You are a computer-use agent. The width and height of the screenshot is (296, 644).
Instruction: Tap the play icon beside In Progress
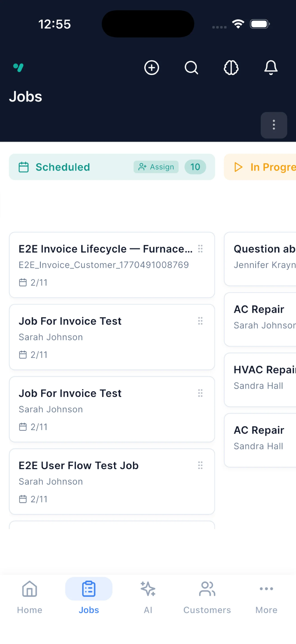tap(238, 167)
